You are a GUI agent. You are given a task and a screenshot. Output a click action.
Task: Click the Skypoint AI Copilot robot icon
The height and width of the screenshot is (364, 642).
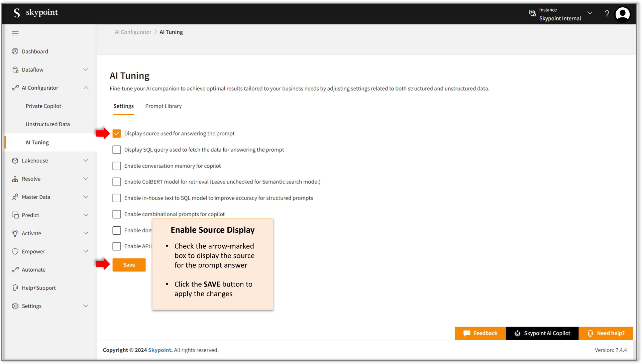click(517, 334)
